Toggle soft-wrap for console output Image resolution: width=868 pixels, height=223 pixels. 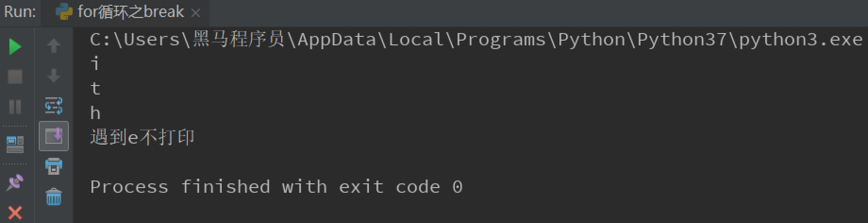54,106
